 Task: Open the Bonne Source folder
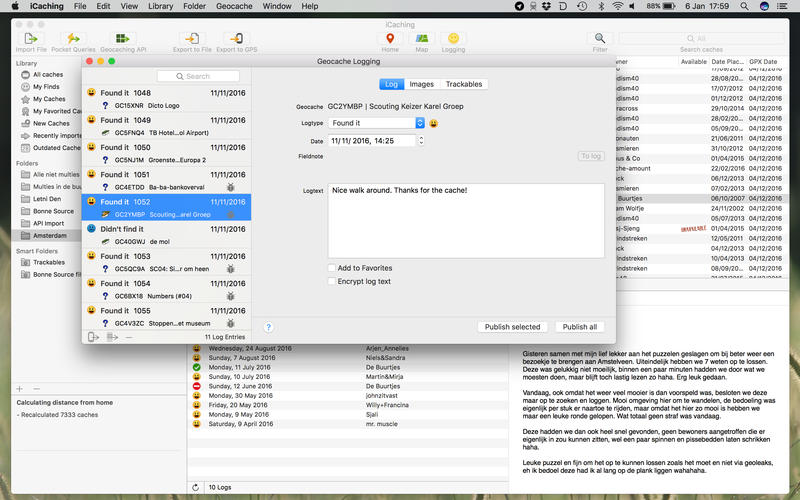click(53, 211)
